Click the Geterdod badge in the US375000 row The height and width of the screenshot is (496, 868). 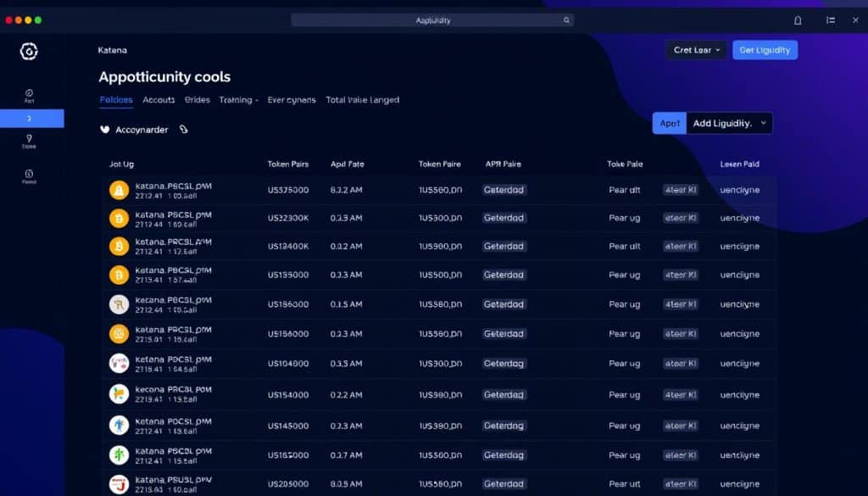504,190
